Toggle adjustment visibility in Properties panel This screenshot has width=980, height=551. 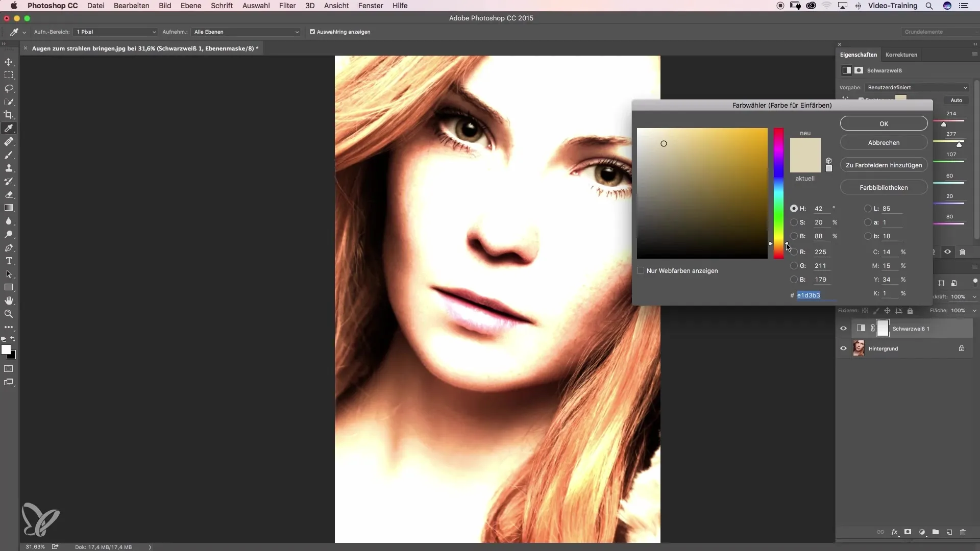pos(947,252)
